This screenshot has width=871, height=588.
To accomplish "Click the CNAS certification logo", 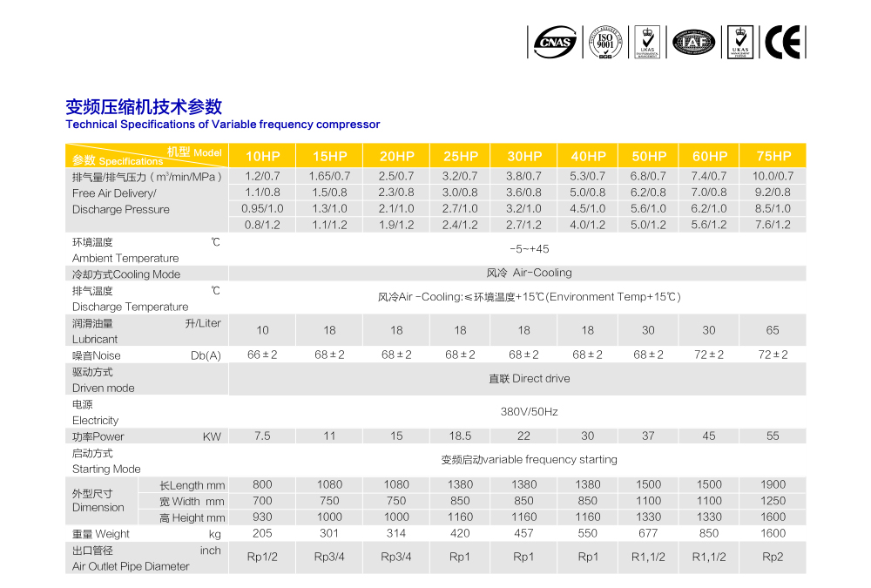I will pos(555,42).
